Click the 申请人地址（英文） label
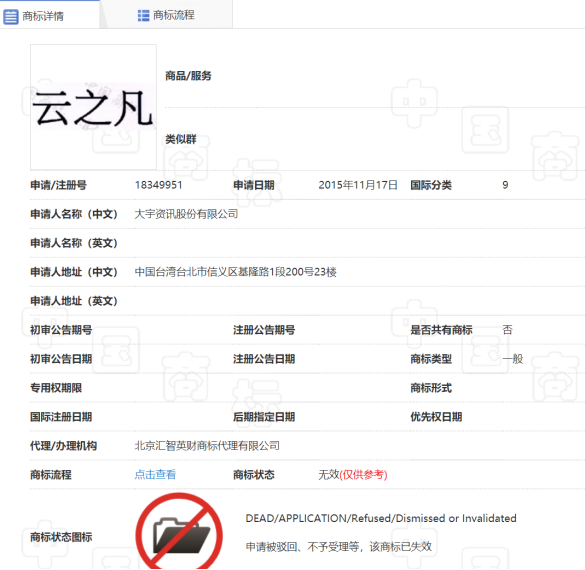This screenshot has width=585, height=570. 74,301
